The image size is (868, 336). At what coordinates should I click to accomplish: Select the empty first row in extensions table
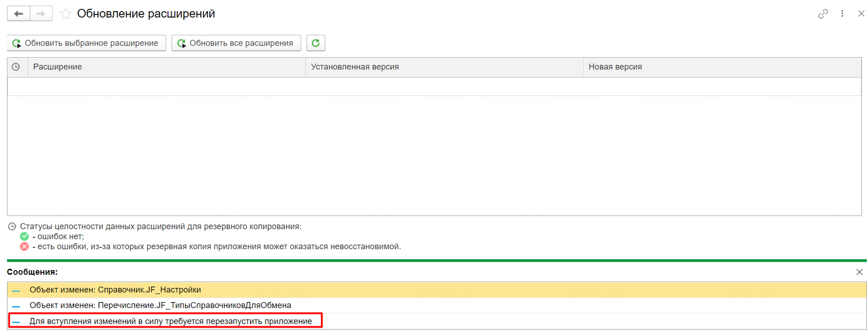point(434,86)
